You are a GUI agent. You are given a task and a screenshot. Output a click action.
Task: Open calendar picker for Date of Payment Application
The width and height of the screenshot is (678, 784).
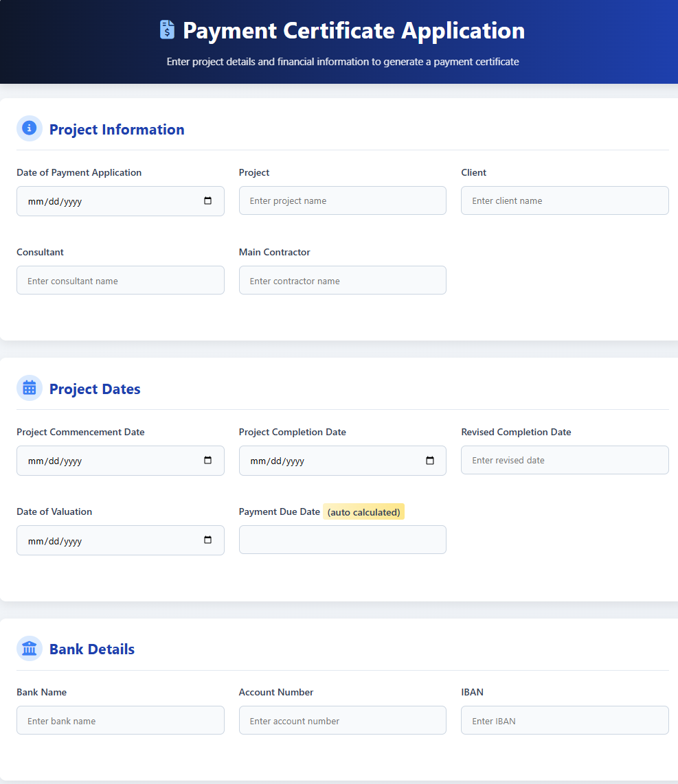pos(207,201)
